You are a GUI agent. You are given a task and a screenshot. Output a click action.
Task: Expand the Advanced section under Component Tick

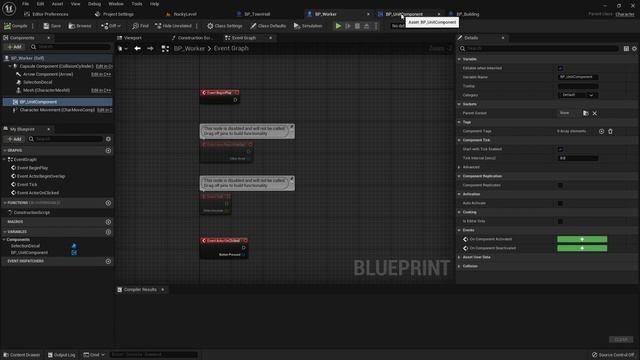coord(459,167)
